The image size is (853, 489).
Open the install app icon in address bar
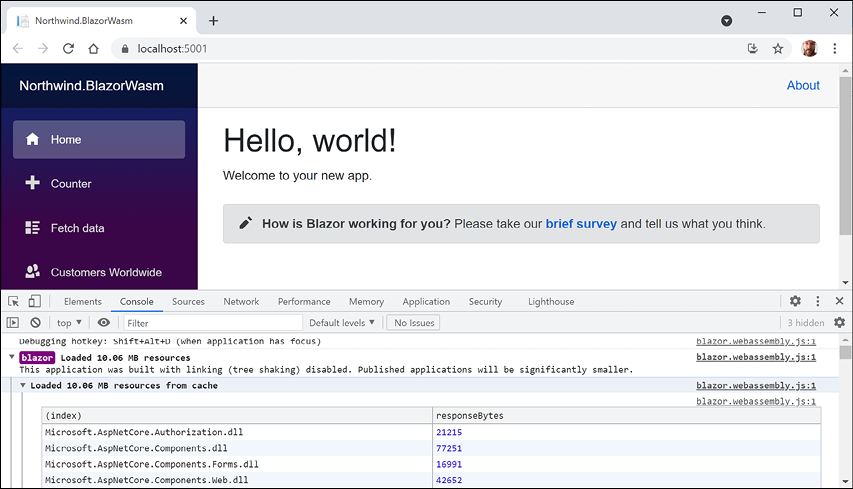(x=753, y=48)
